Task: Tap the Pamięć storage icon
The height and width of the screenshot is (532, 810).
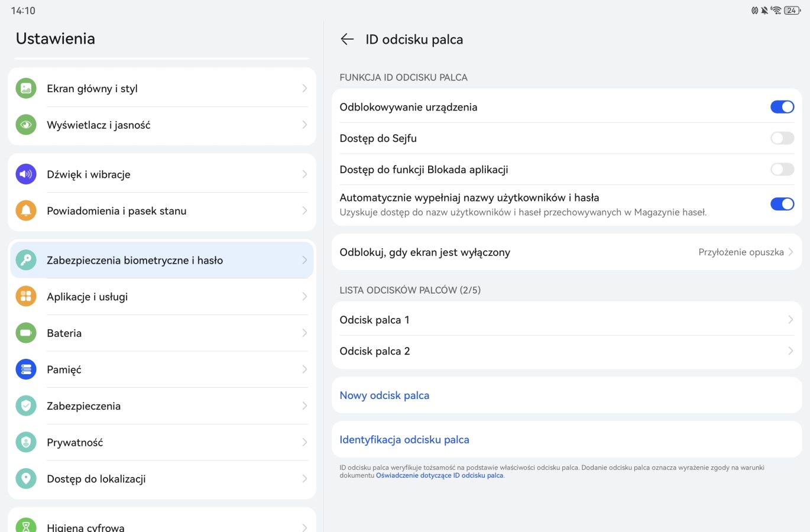Action: (26, 369)
